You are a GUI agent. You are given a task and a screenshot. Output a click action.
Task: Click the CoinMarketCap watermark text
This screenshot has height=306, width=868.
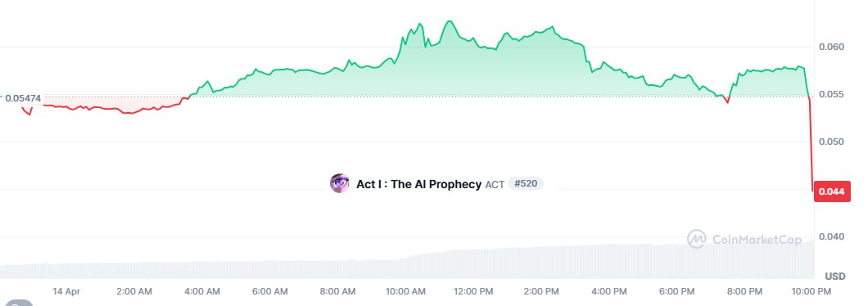tap(757, 240)
